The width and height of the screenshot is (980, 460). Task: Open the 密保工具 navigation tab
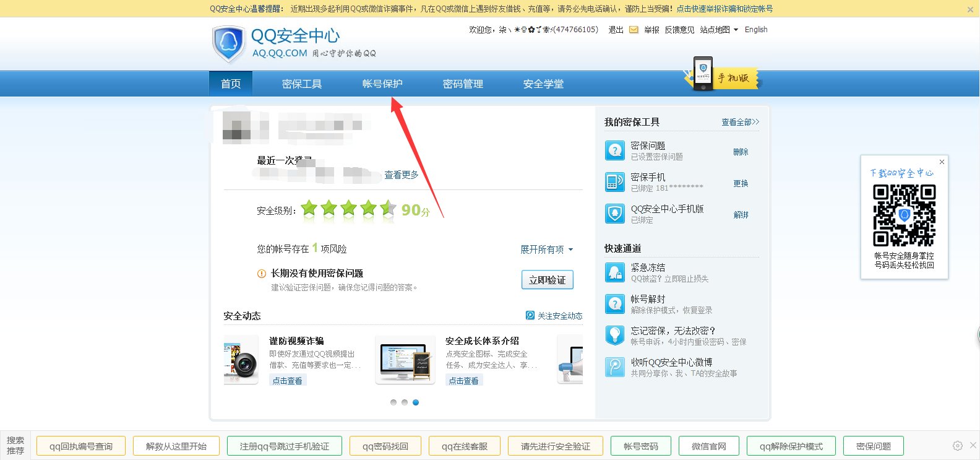[302, 84]
